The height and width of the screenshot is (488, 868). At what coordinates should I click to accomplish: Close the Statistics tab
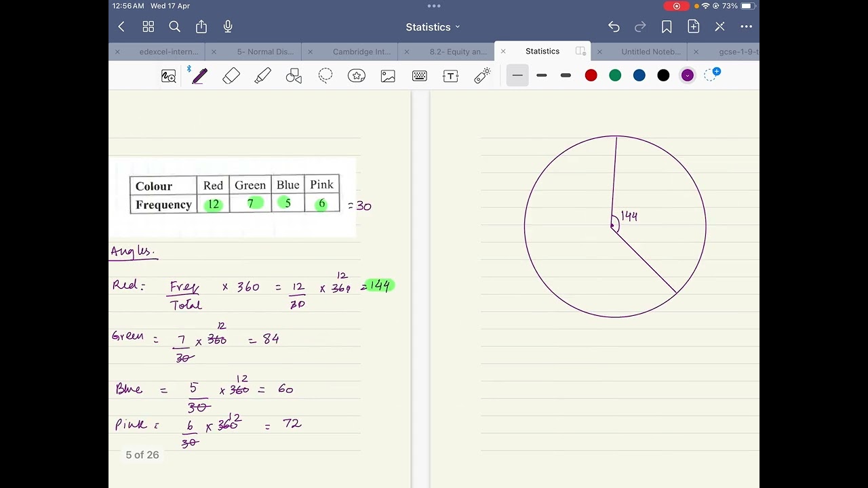click(502, 52)
